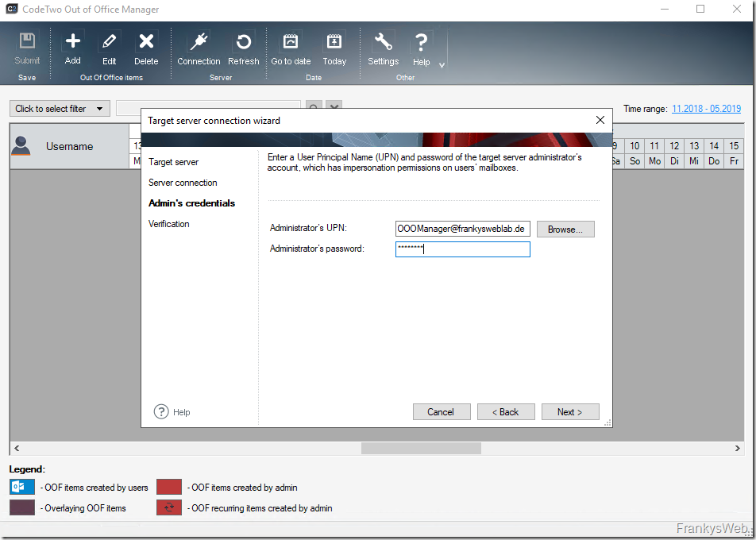756x540 pixels.
Task: Open the time range 11.2018 - 05.2019 link
Action: [706, 109]
